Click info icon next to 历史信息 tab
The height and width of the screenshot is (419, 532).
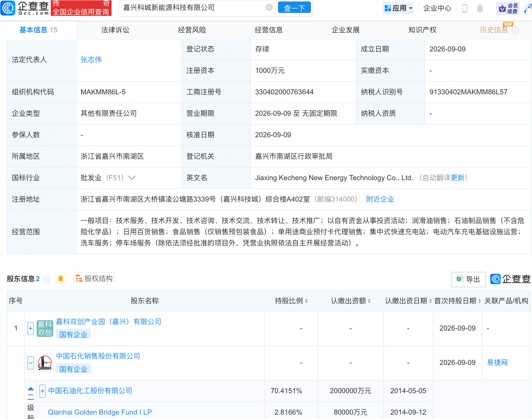coord(515,30)
